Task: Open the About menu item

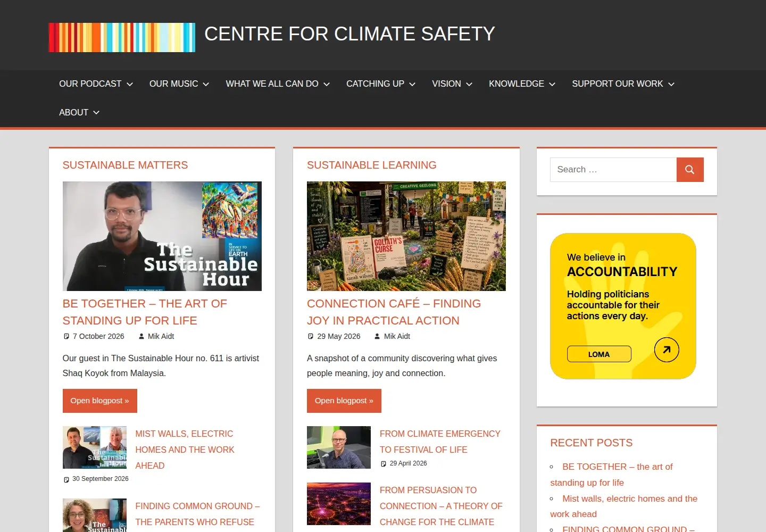Action: click(x=73, y=113)
